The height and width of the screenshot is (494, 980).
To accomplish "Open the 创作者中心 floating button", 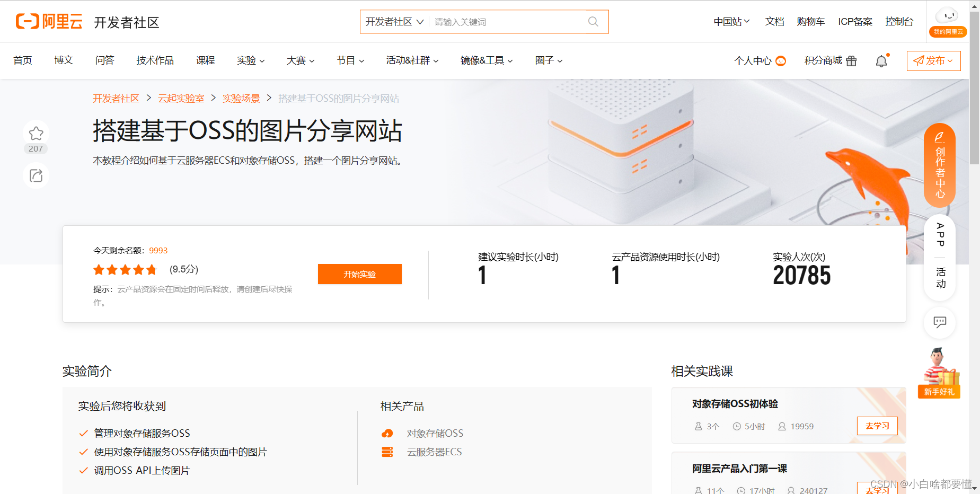I will pos(940,165).
